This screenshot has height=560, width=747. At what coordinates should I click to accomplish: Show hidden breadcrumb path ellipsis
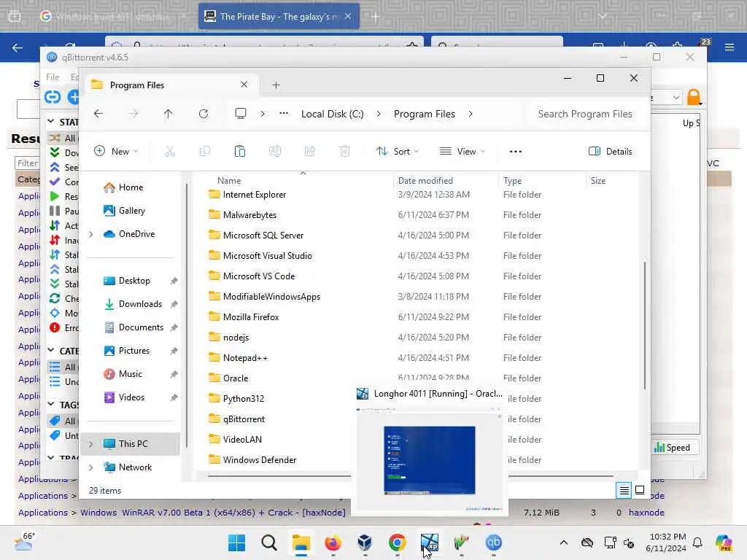coord(284,114)
